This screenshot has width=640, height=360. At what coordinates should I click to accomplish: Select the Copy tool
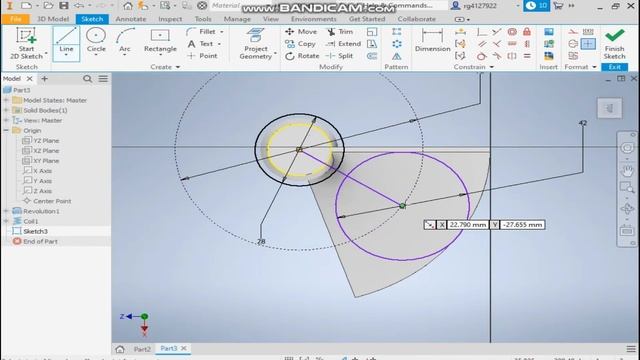300,44
